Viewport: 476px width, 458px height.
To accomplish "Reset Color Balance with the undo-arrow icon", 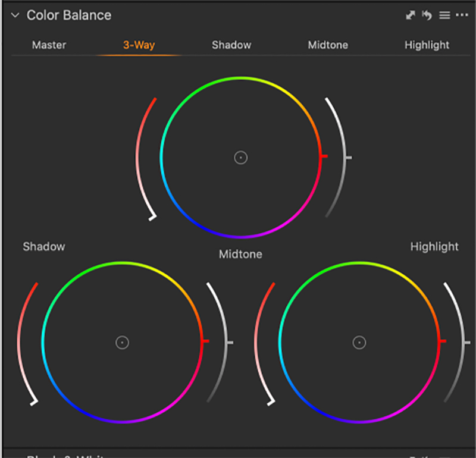I will coord(427,15).
